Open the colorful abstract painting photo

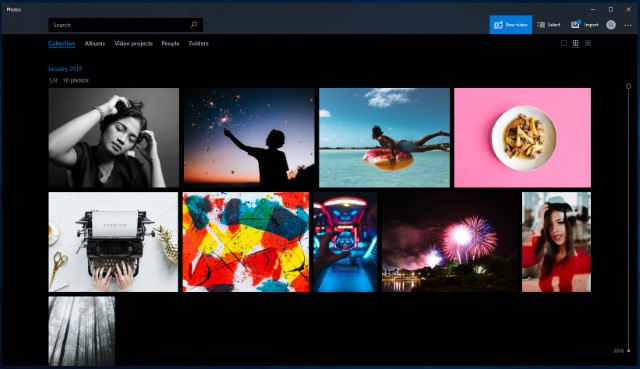pos(246,242)
